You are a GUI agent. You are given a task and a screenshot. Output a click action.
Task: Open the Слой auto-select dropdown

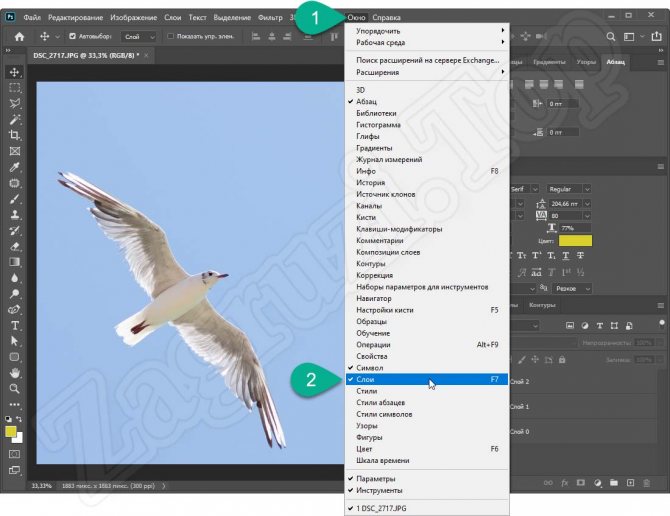[139, 37]
